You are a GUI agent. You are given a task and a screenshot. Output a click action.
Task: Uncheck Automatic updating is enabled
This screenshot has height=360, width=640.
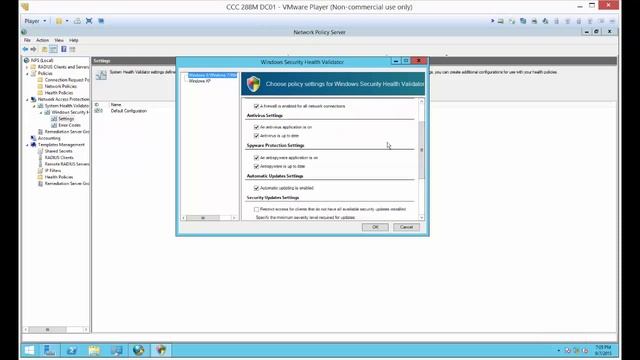256,188
